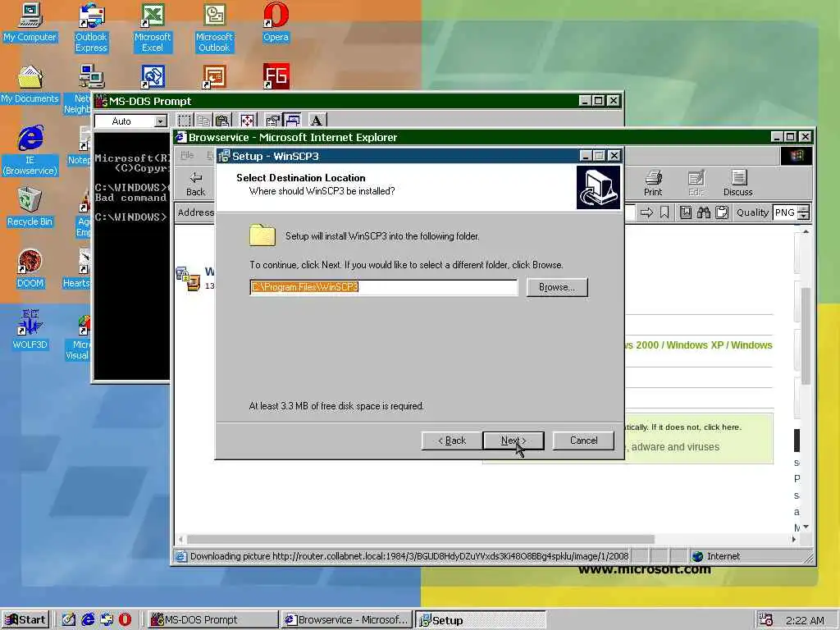Image resolution: width=840 pixels, height=630 pixels.
Task: Launch WOLF3D desktop shortcut
Action: (x=30, y=330)
